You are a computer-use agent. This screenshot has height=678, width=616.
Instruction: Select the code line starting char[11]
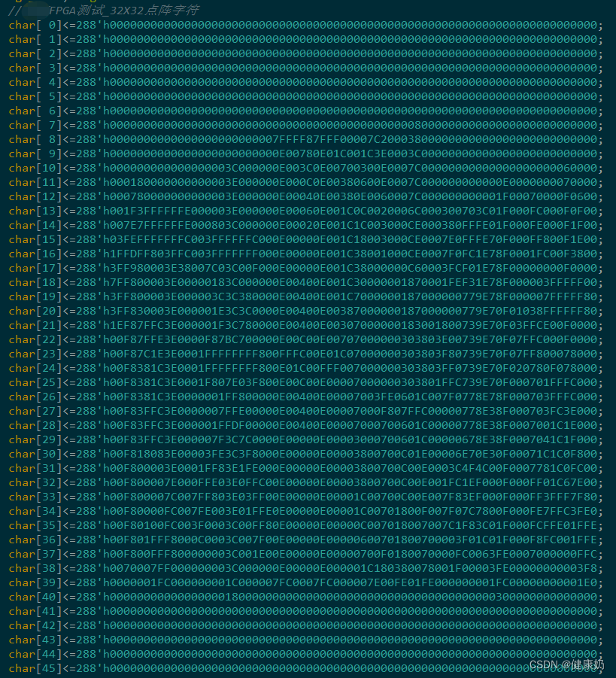(x=305, y=182)
